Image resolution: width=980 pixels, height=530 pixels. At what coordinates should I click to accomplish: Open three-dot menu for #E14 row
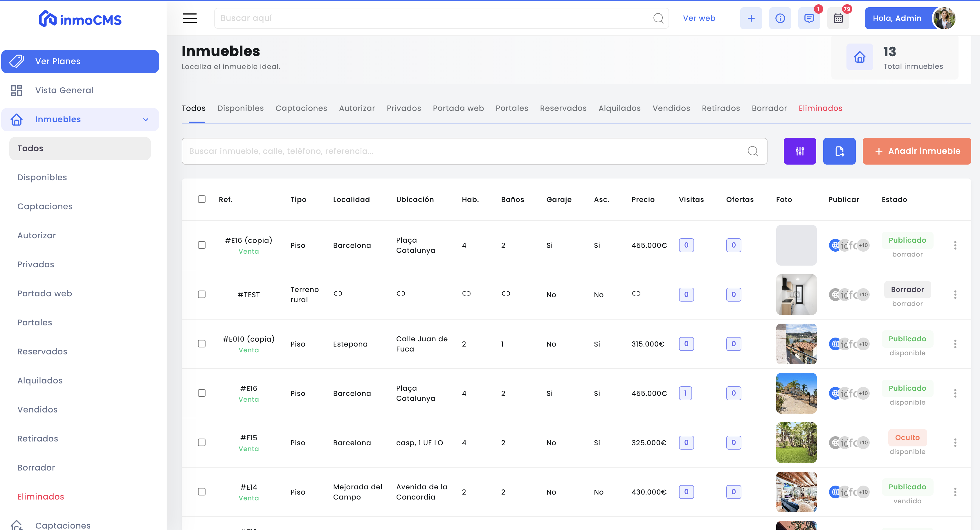point(955,492)
